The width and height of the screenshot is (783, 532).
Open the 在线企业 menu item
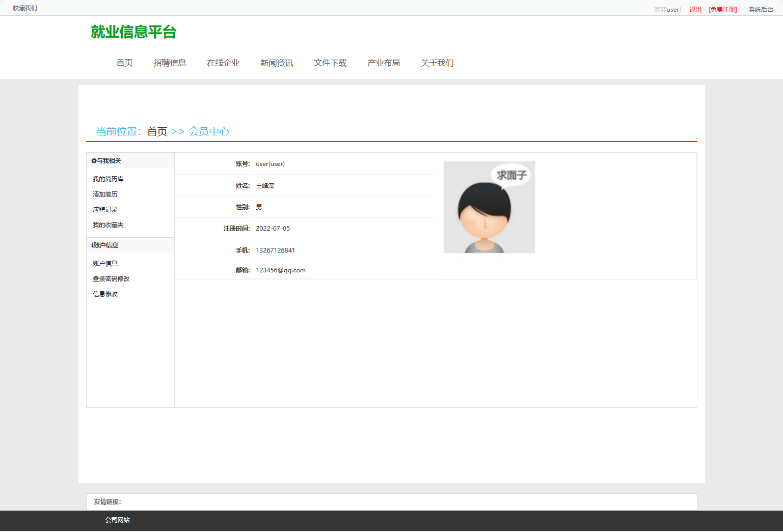point(223,63)
